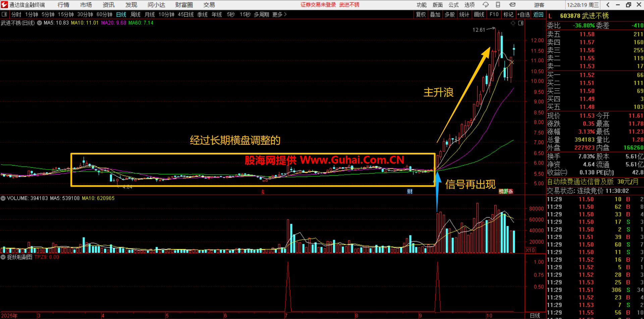The image size is (644, 319).
Task: Expand the VOLUME indicator dropdown arrow
Action: (3, 198)
